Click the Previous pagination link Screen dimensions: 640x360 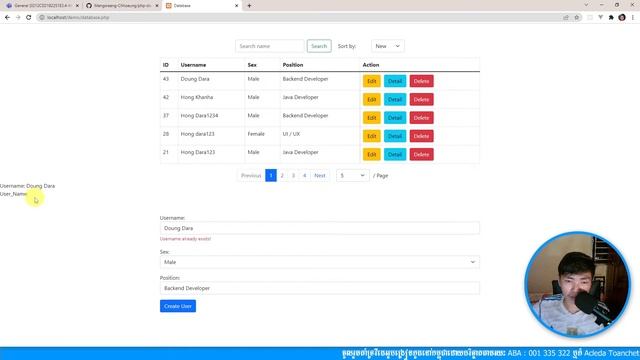point(251,176)
